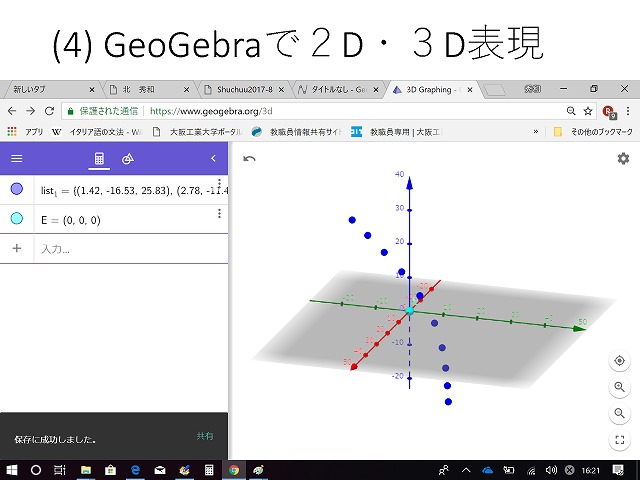
Task: Click the plus icon beside input
Action: coord(17,248)
